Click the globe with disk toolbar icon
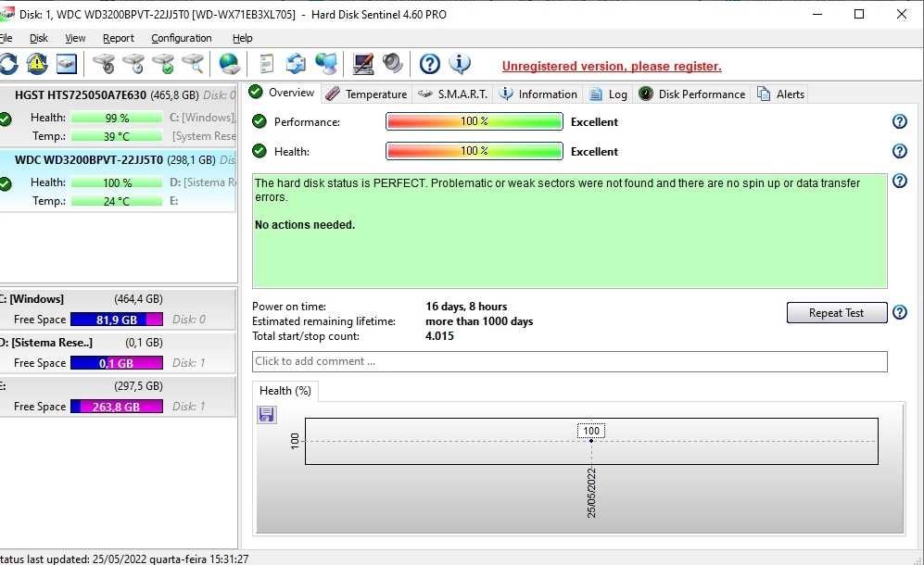This screenshot has width=924, height=565. 229,64
